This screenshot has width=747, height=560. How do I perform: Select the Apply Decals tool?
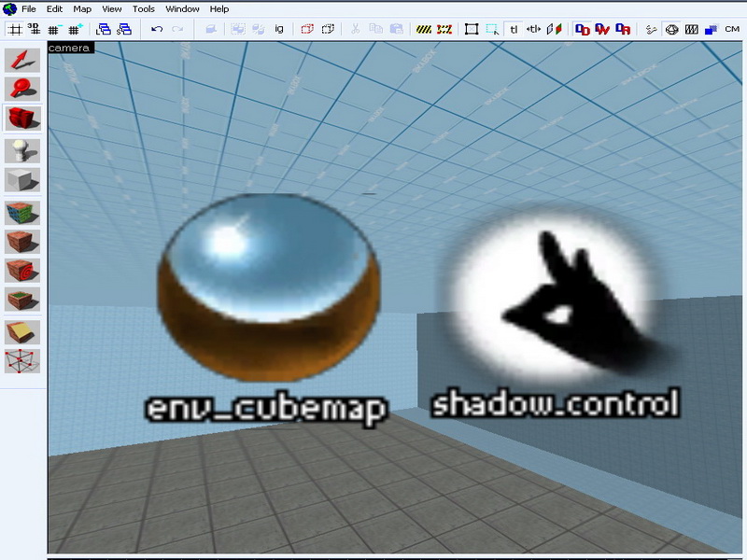(22, 272)
